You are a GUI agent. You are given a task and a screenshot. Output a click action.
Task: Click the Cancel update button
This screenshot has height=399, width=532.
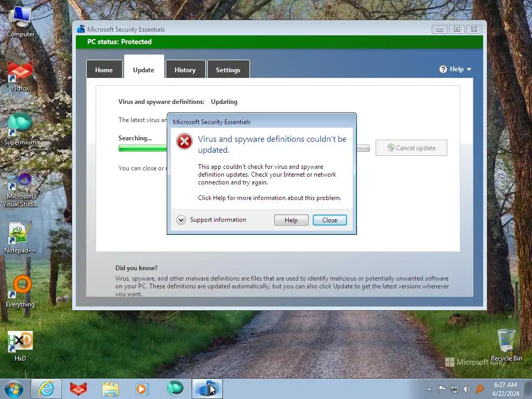pos(411,148)
